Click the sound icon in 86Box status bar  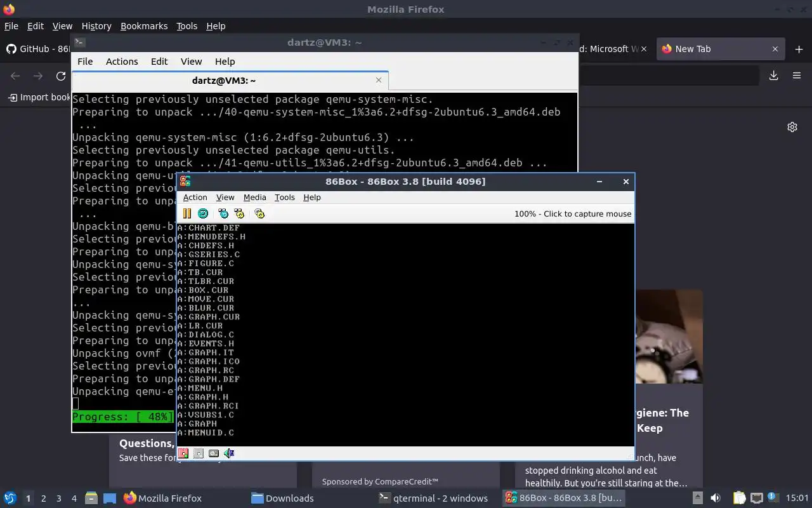229,453
